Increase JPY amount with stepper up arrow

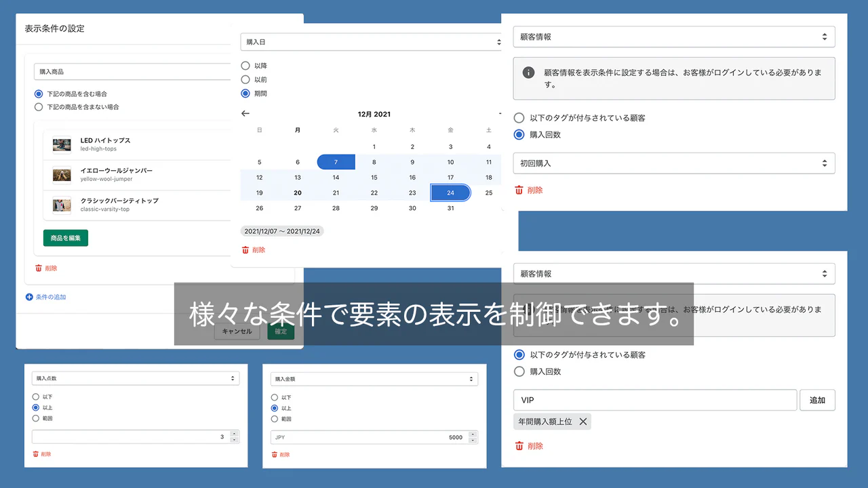point(473,434)
